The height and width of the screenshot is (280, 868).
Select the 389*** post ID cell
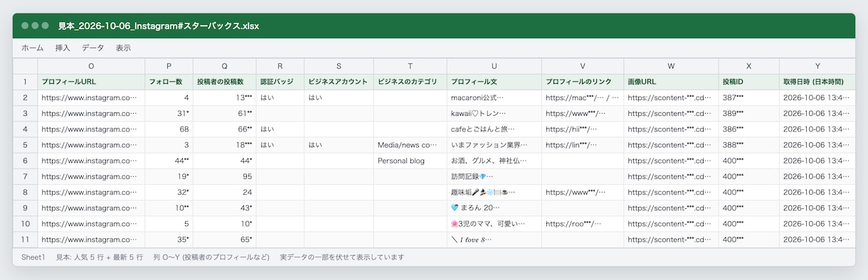click(748, 113)
